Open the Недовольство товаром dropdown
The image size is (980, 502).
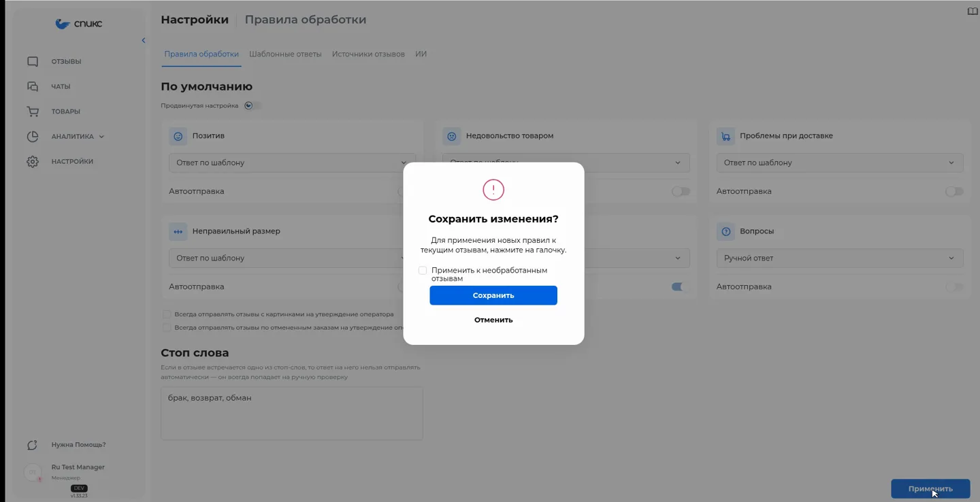tap(566, 163)
